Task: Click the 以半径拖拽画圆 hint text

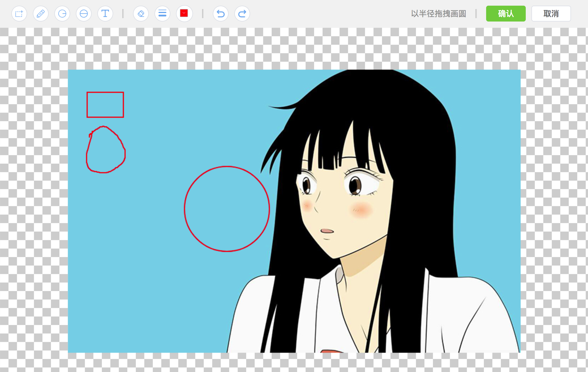Action: (438, 14)
